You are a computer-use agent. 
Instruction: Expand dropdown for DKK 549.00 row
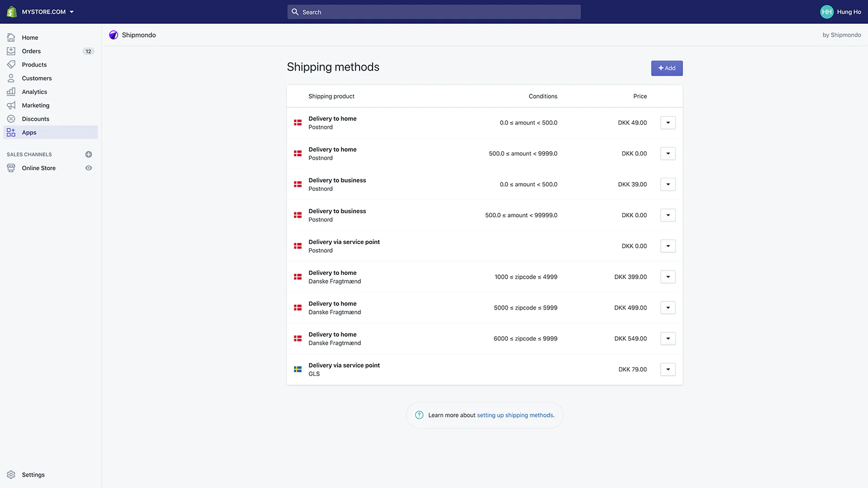[668, 339]
